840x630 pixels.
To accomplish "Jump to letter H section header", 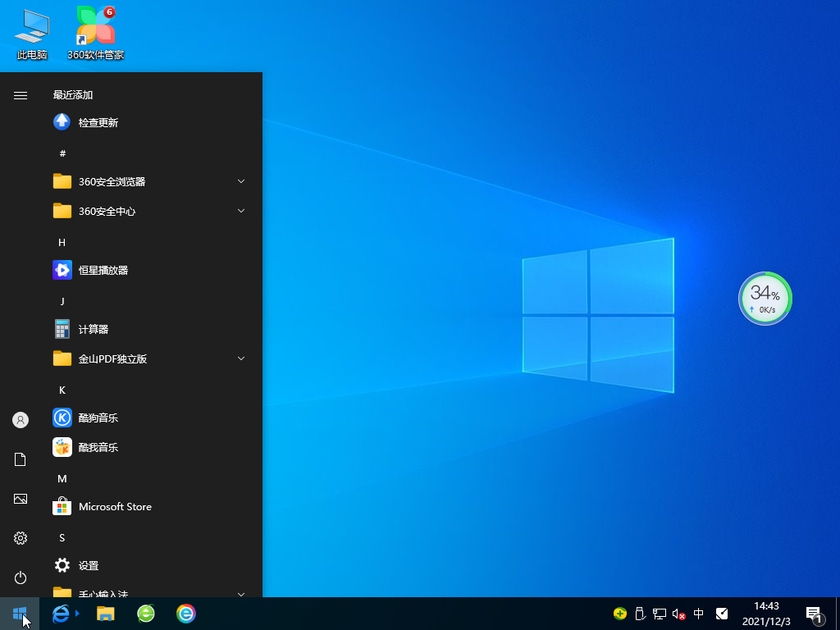I will point(62,242).
